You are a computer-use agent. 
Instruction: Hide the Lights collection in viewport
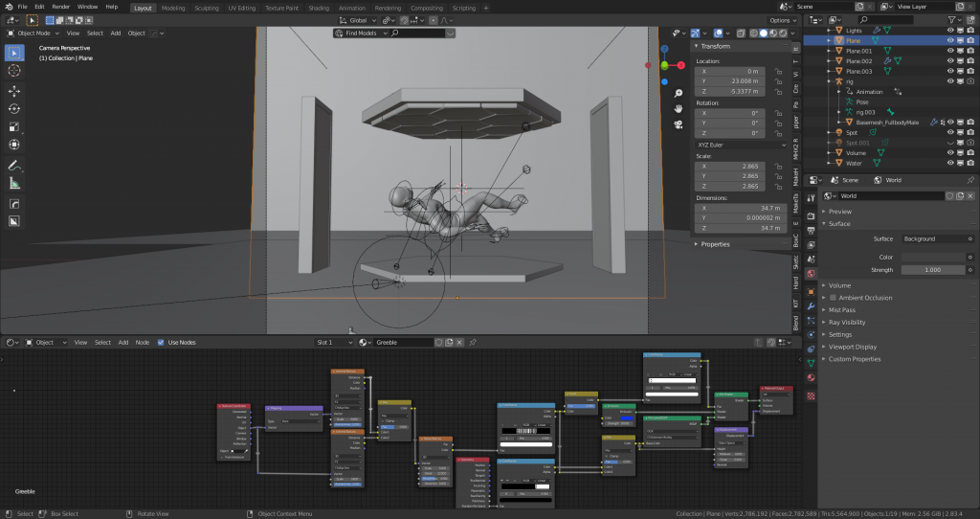tap(950, 30)
